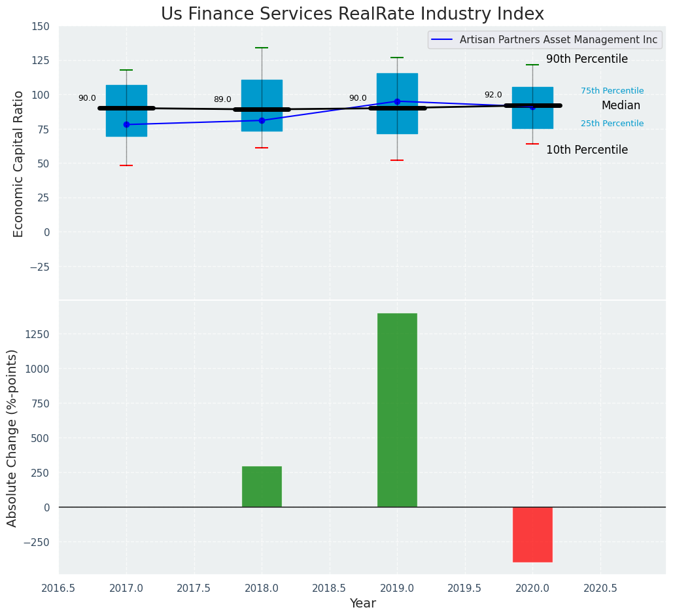The image size is (673, 616).
Task: Select the 75th Percentile label
Action: tap(612, 91)
